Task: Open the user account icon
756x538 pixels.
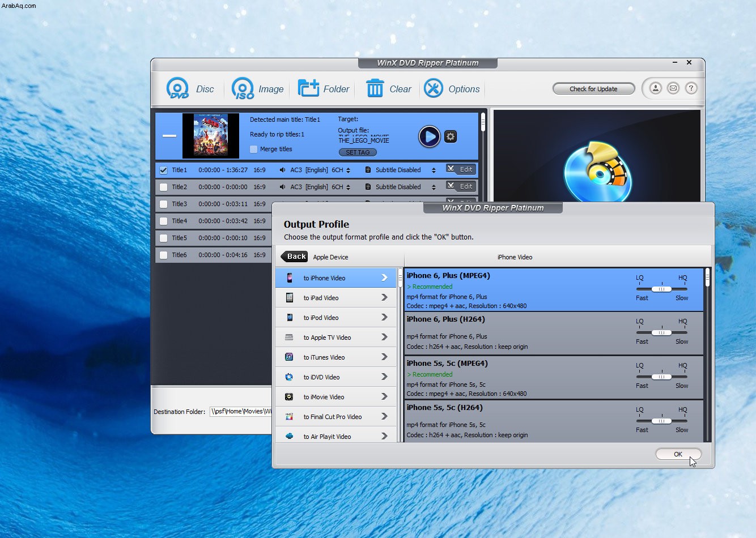Action: coord(655,88)
